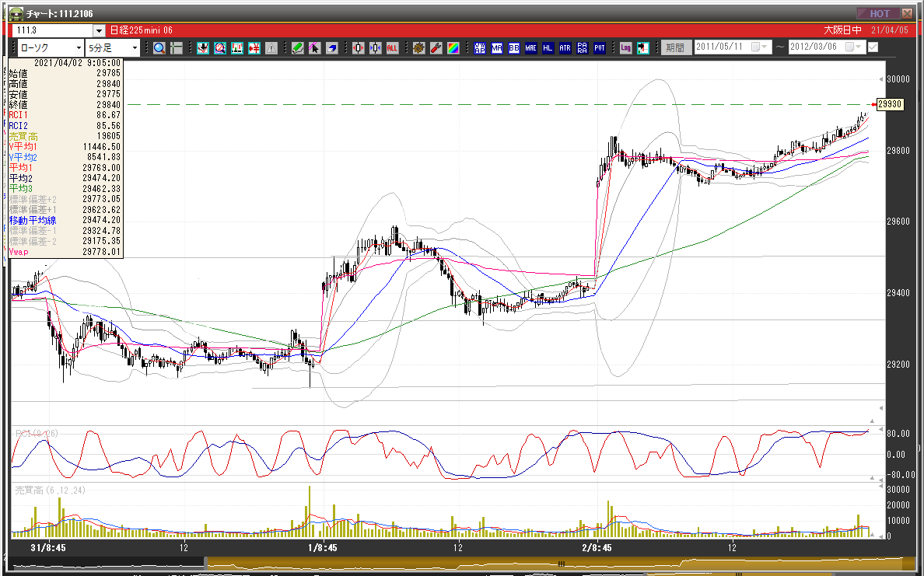Click the 2/8:45 time axis label
Viewport: 924px width, 576px height.
597,548
